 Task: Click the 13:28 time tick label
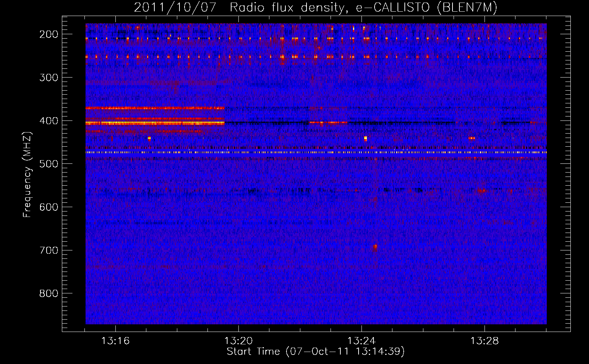pos(485,341)
